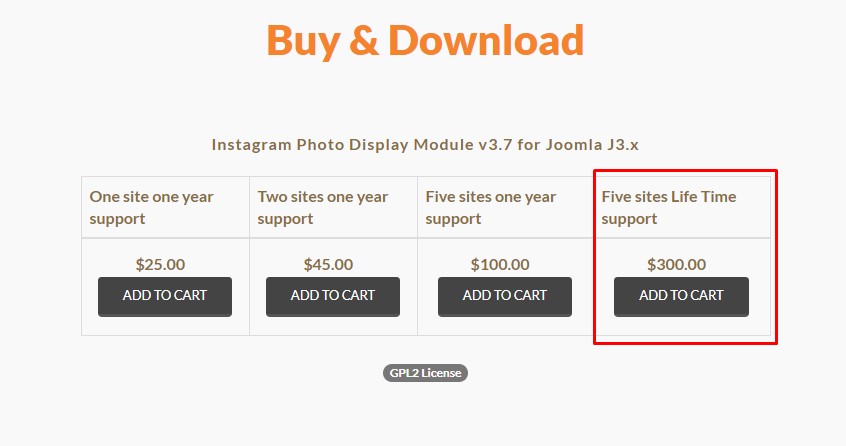Image resolution: width=846 pixels, height=446 pixels.
Task: Add the $300.00 Life Time license to cart
Action: 681,297
